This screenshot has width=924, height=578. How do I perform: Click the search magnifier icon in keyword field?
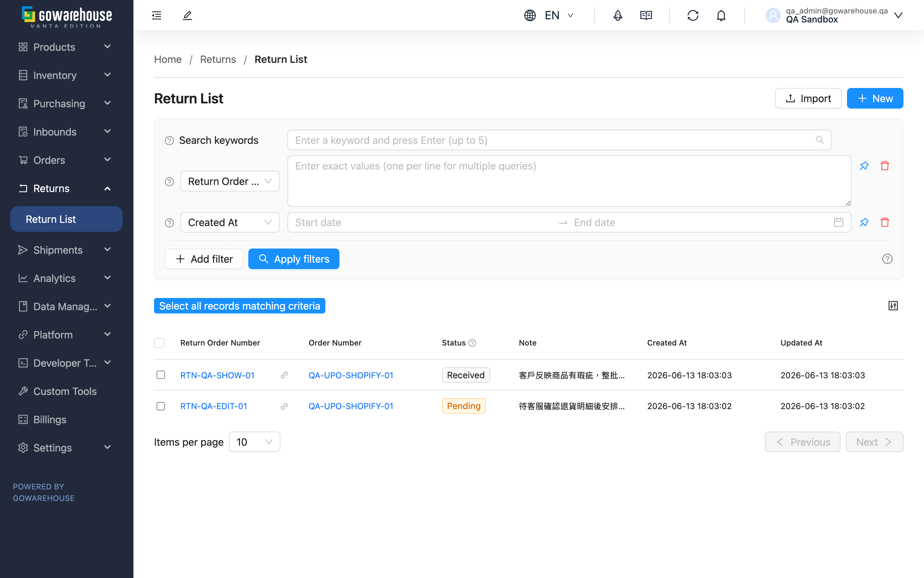tap(820, 140)
